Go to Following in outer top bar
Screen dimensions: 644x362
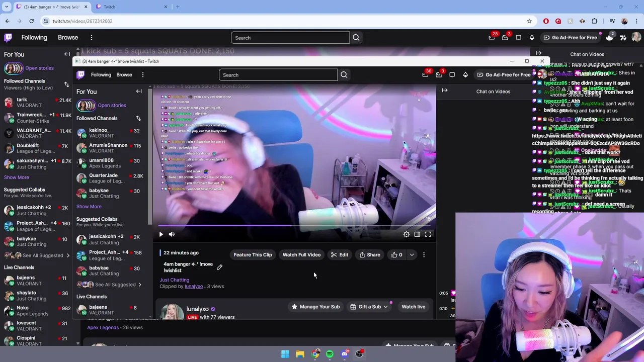34,38
